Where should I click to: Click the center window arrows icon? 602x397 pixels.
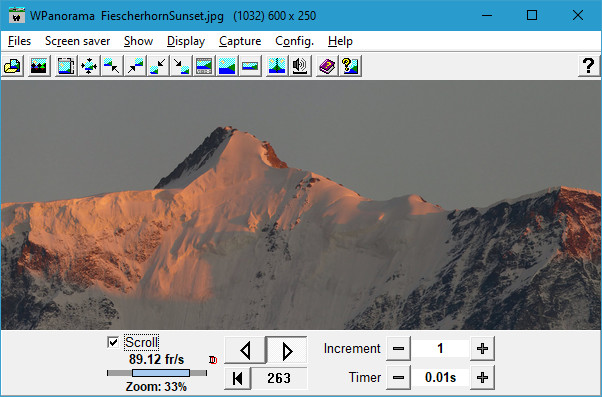pos(89,66)
